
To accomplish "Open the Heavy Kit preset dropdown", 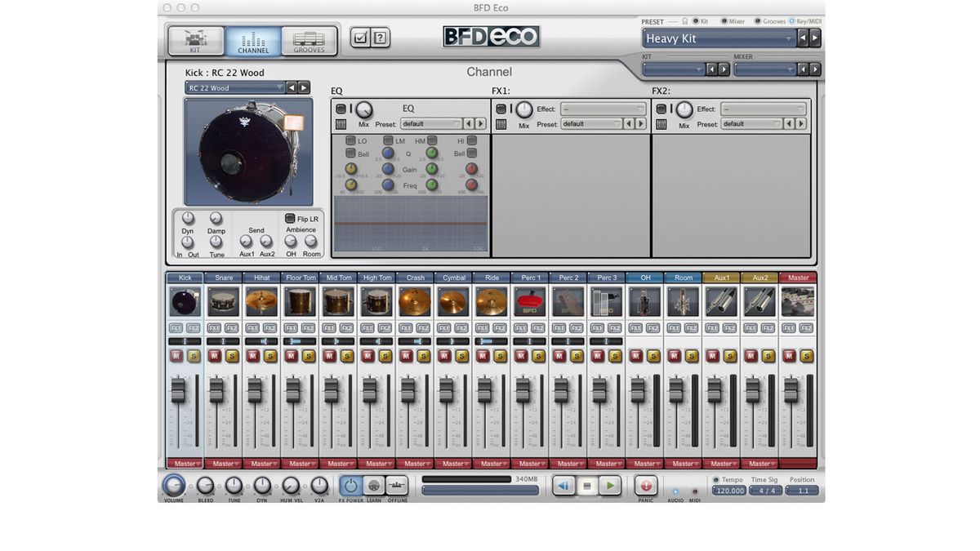I will [x=719, y=38].
